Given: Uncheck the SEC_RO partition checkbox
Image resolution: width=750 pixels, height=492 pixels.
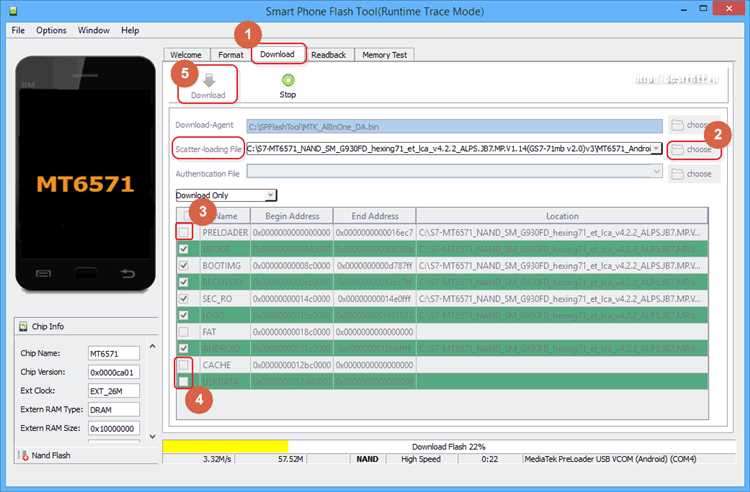Looking at the screenshot, I should [x=182, y=299].
